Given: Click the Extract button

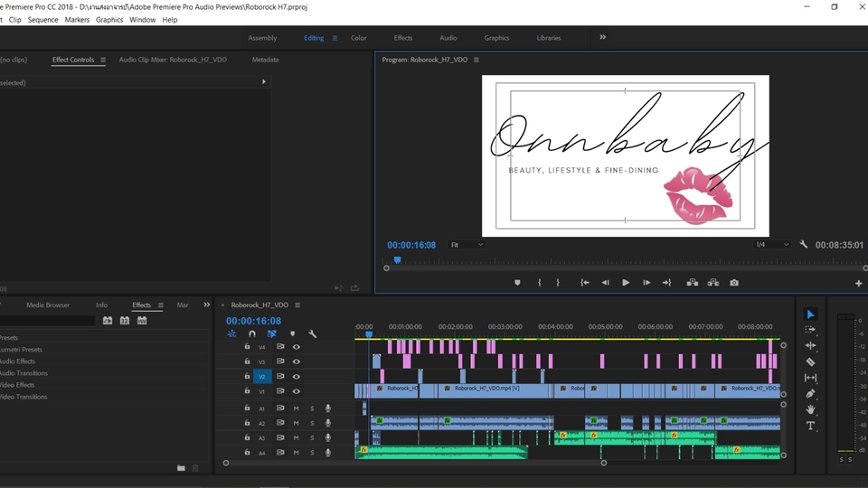Looking at the screenshot, I should tap(713, 283).
